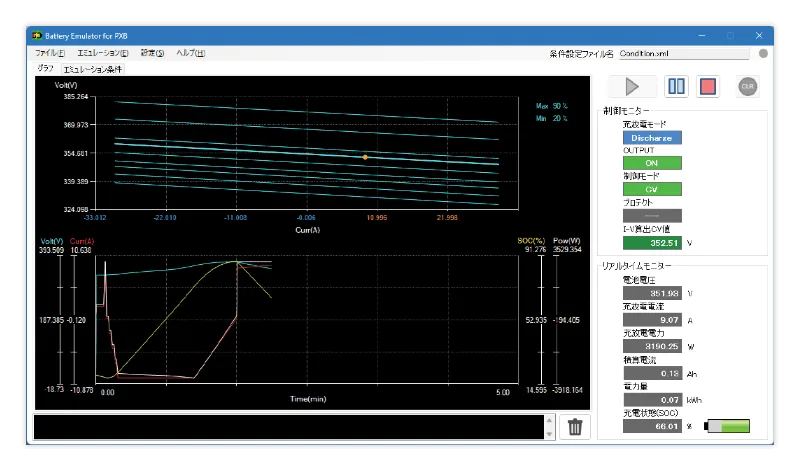The image size is (800, 470).
Task: Click the SOC value 66.01
Action: click(x=652, y=426)
